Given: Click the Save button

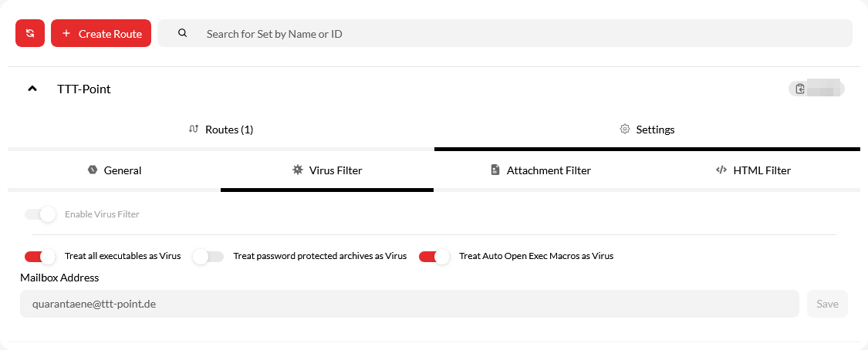Looking at the screenshot, I should [x=827, y=304].
